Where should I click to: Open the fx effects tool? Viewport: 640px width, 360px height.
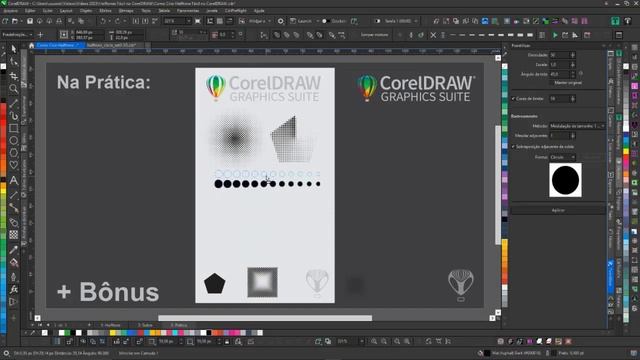pyautogui.click(x=13, y=289)
